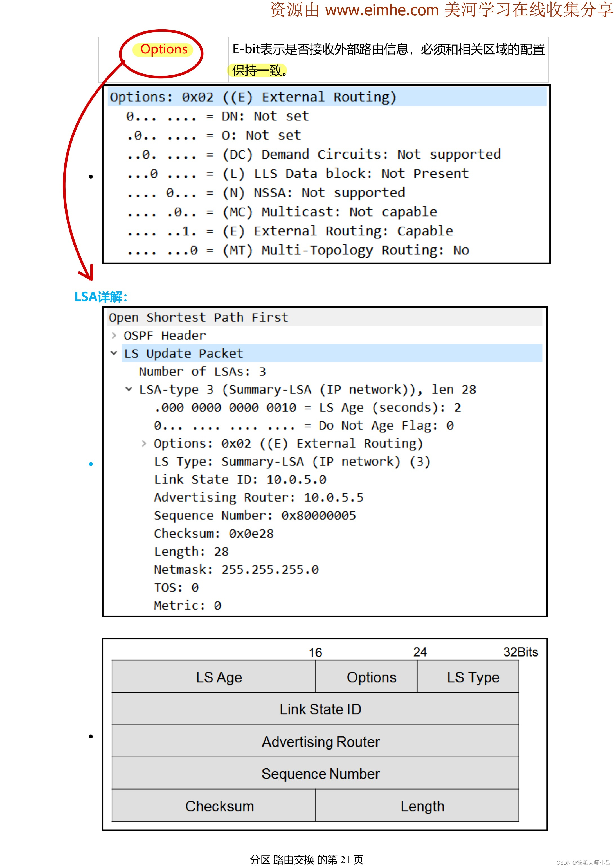The height and width of the screenshot is (868, 614).
Task: Collapse the LSA-type 3 Summary-LSA node
Action: tap(129, 389)
